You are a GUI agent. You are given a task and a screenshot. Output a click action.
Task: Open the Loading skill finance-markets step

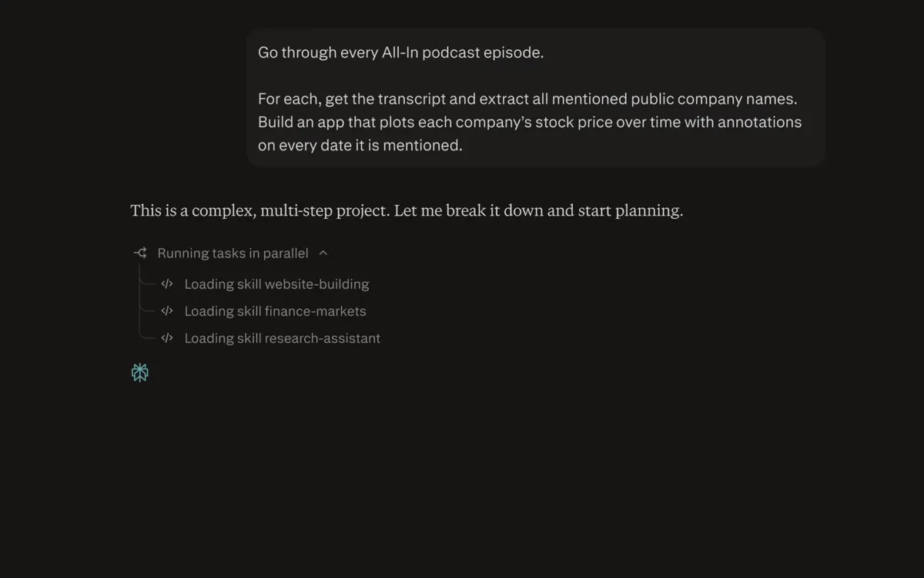coord(275,311)
